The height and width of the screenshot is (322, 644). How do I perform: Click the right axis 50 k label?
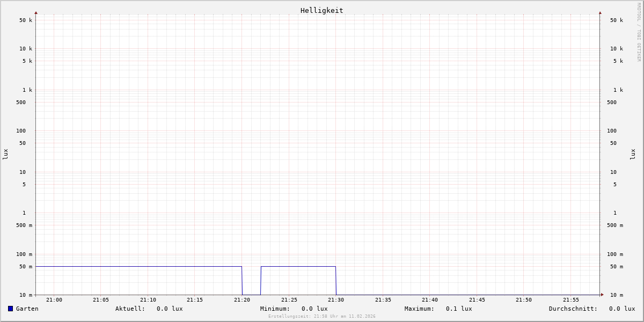617,20
